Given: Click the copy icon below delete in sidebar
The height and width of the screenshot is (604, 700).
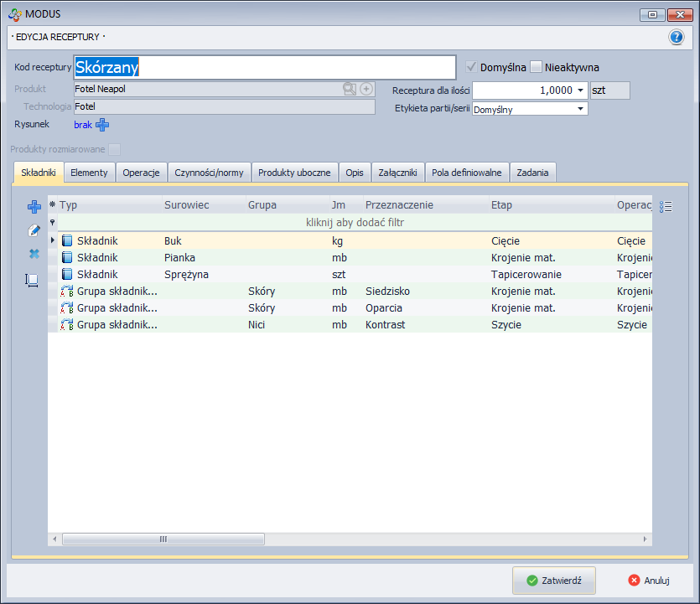Looking at the screenshot, I should pos(33,281).
